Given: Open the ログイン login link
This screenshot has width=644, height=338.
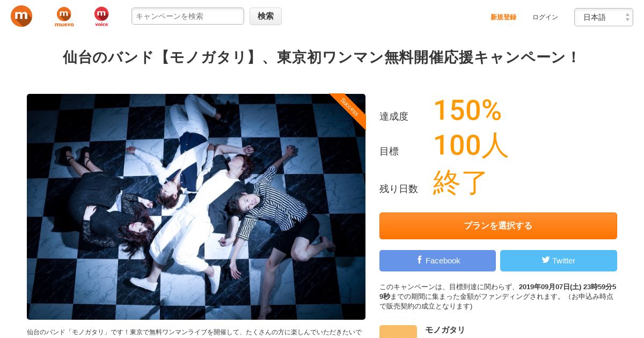Looking at the screenshot, I should tap(545, 17).
